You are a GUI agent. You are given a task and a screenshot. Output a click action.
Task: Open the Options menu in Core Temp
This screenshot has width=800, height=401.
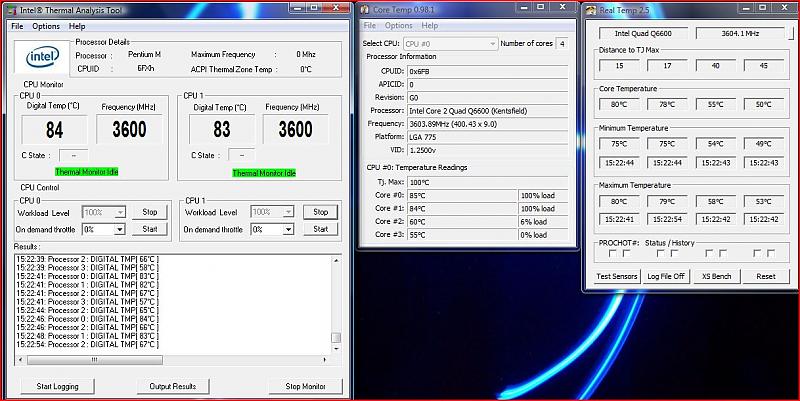point(398,26)
